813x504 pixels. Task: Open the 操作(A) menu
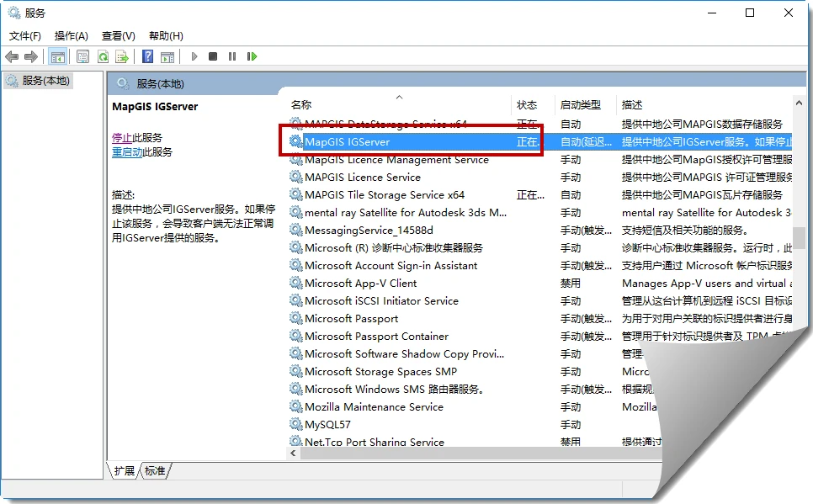(x=71, y=36)
